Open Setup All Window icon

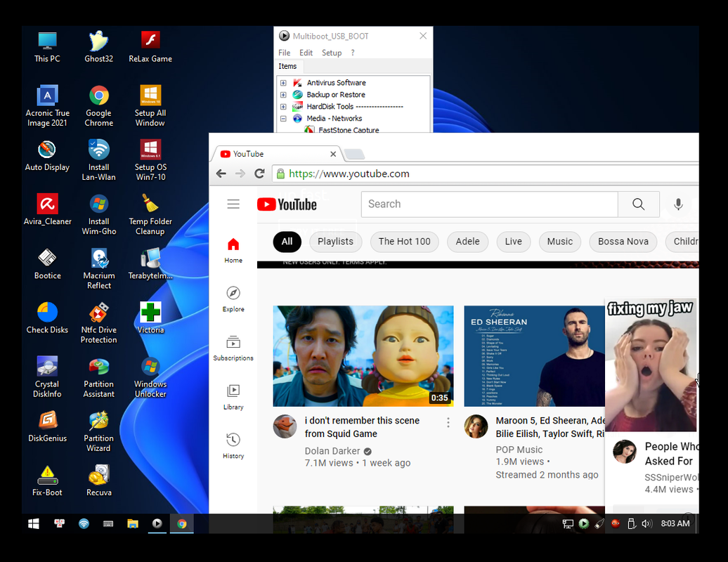tap(150, 106)
